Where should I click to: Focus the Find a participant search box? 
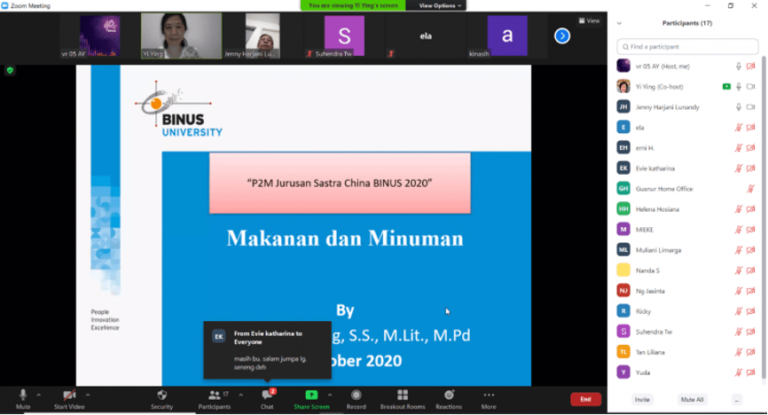687,47
